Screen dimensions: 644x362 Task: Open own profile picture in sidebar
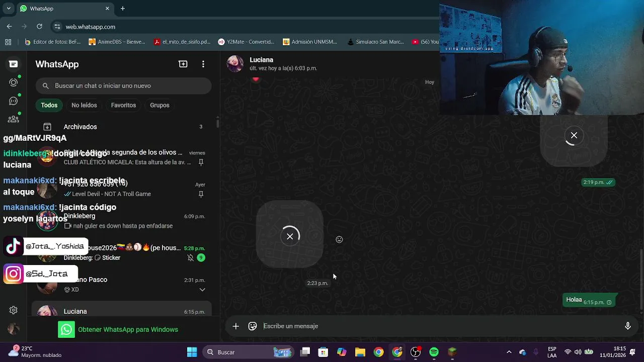coord(14,329)
